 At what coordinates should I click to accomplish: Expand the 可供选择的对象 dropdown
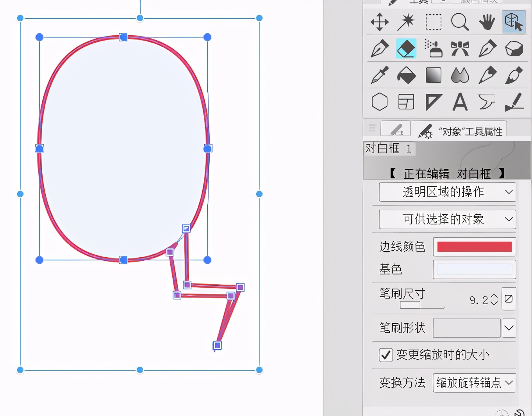[447, 219]
